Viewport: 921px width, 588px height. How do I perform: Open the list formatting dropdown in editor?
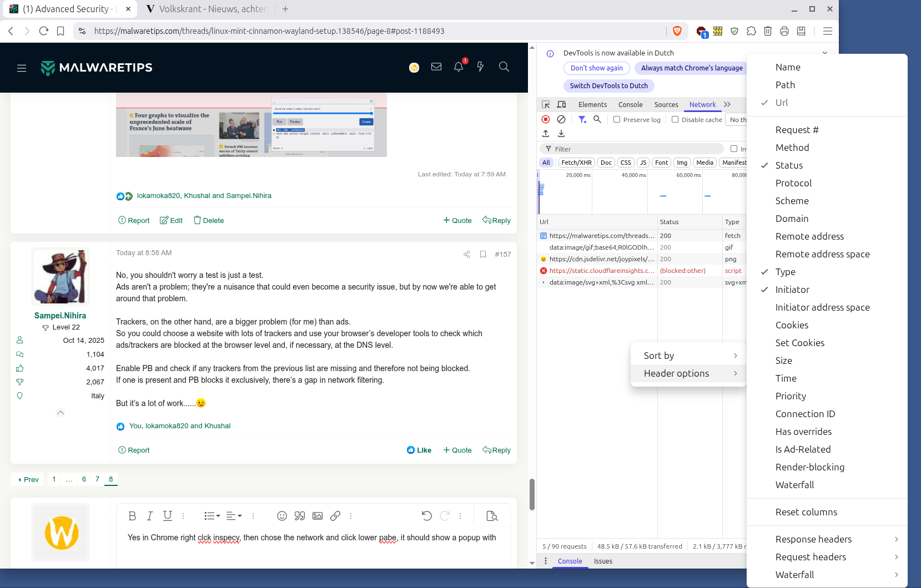[212, 516]
